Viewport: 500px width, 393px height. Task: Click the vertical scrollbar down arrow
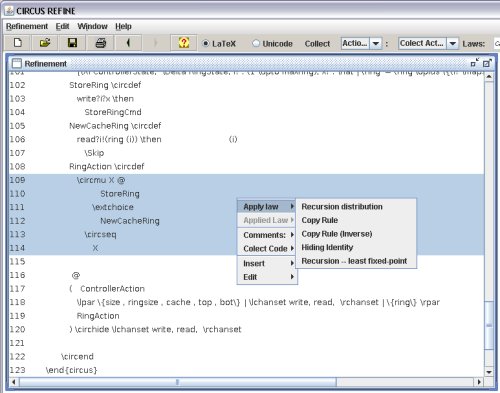[489, 372]
